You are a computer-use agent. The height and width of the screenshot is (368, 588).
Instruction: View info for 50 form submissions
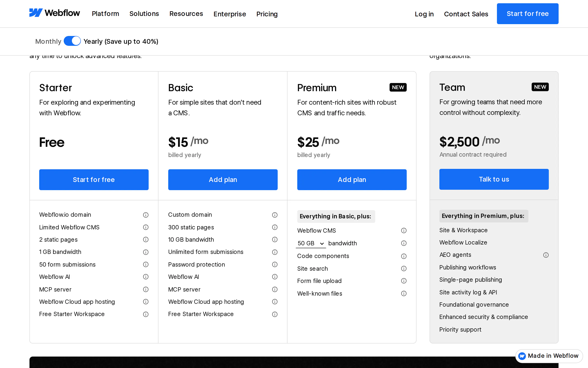(x=146, y=265)
